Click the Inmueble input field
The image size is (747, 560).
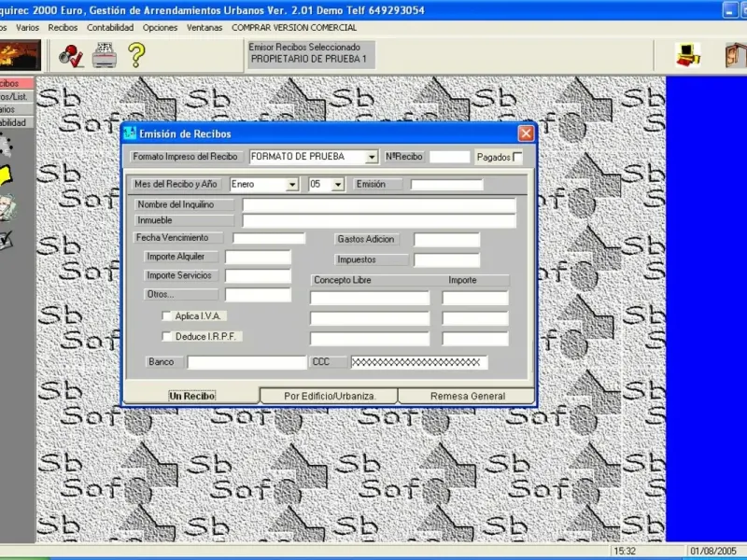coord(379,220)
